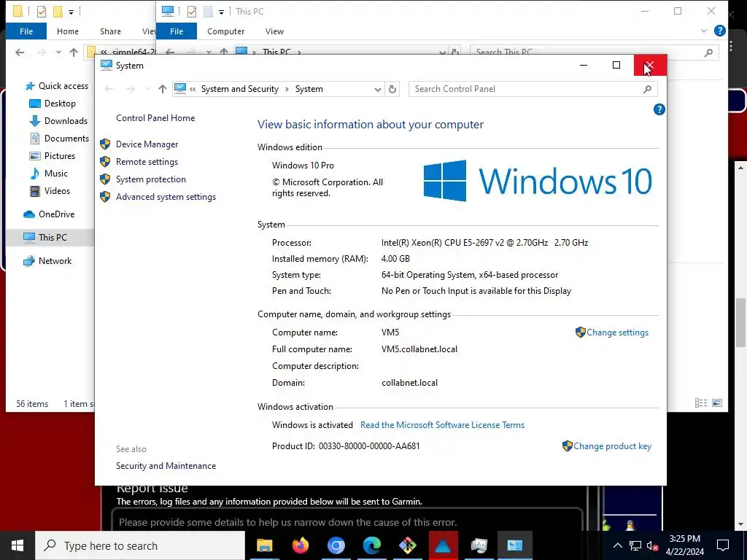Viewport: 747px width, 560px height.
Task: Open the blue circle browser taskbar icon
Action: click(336, 545)
